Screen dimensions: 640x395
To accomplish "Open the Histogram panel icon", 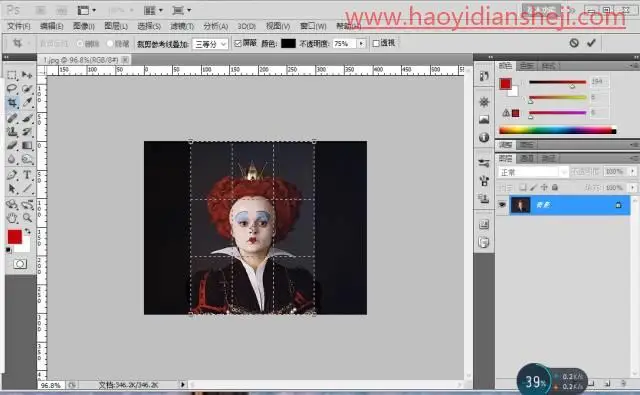I will (484, 119).
